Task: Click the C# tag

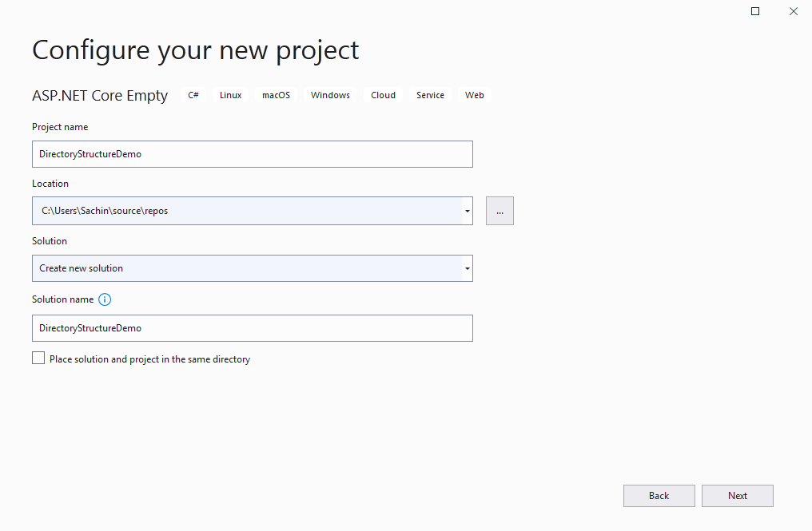Action: 193,95
